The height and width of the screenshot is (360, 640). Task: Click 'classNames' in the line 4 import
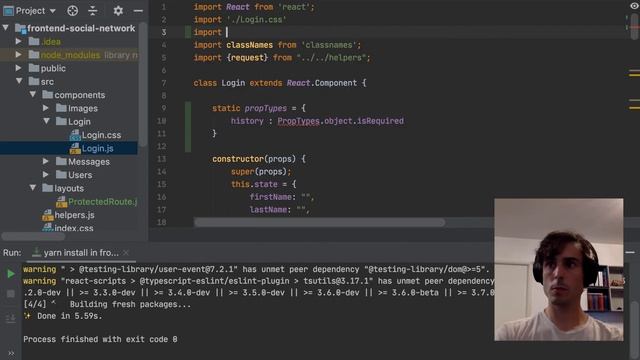click(249, 45)
